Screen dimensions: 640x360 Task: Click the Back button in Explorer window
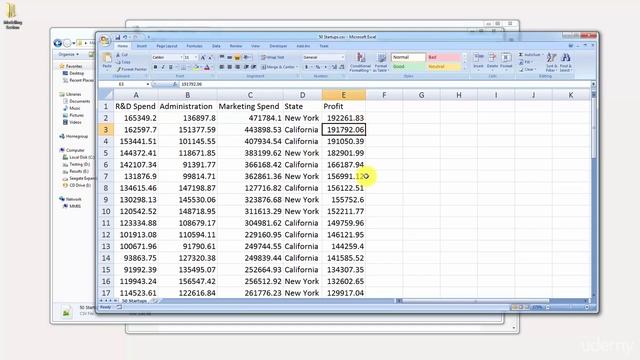(x=58, y=43)
